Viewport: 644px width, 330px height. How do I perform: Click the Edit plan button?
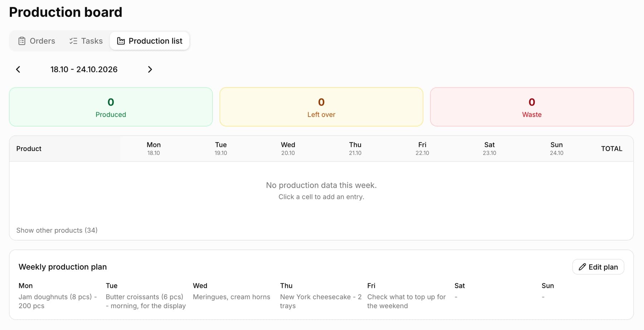(x=598, y=267)
